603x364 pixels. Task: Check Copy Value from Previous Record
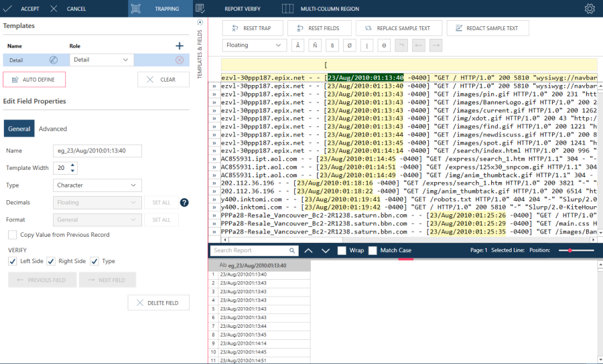[12, 235]
